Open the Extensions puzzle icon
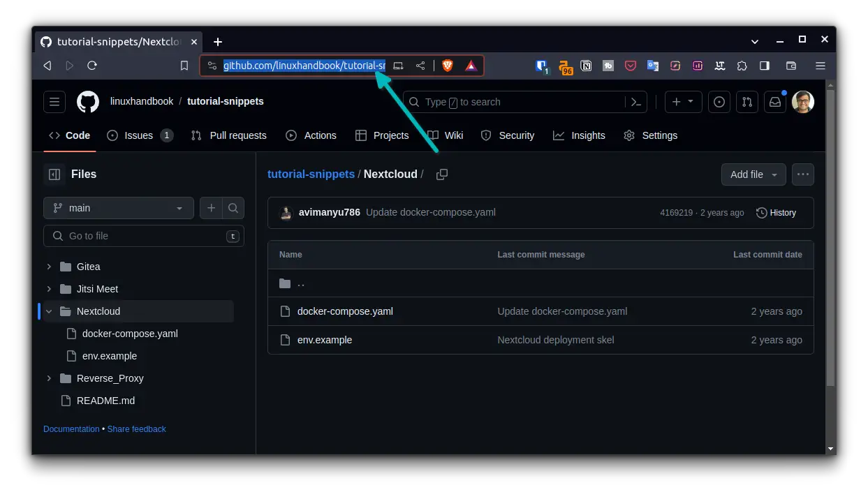Screen dimensions: 868x499 point(742,66)
